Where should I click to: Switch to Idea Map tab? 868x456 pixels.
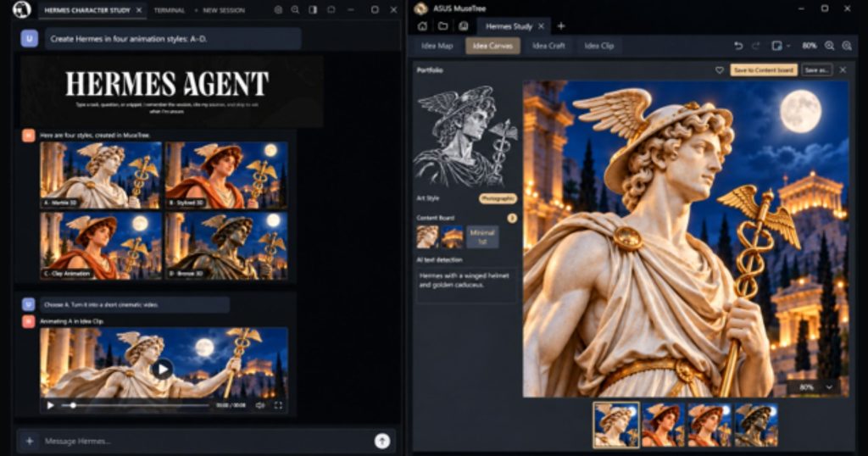[x=437, y=46]
